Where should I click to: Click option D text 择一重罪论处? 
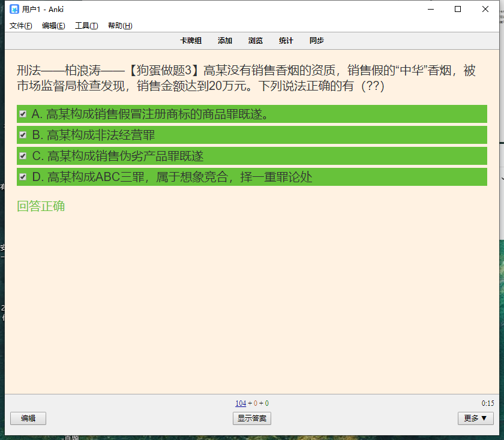pos(276,177)
